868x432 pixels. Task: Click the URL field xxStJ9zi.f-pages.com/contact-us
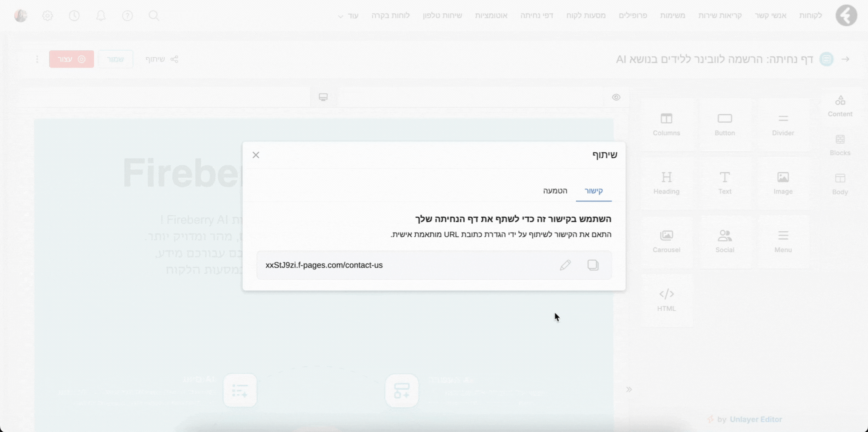click(x=434, y=265)
